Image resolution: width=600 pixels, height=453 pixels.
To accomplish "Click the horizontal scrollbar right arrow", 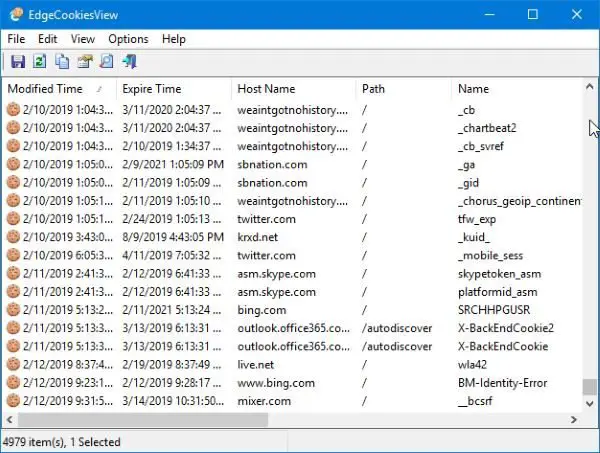I will coord(574,420).
